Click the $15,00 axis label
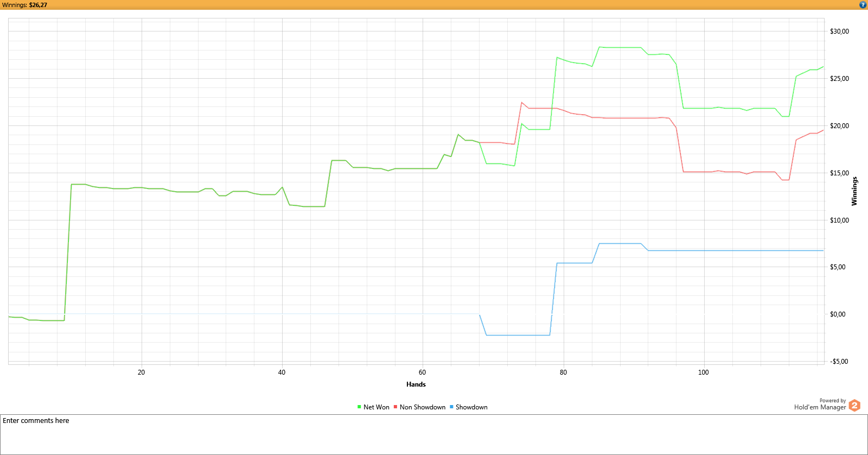The width and height of the screenshot is (868, 455). 839,173
